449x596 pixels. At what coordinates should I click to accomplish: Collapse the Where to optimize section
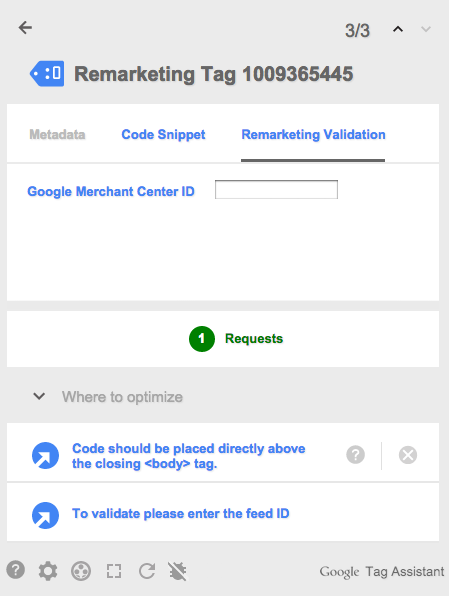point(39,396)
